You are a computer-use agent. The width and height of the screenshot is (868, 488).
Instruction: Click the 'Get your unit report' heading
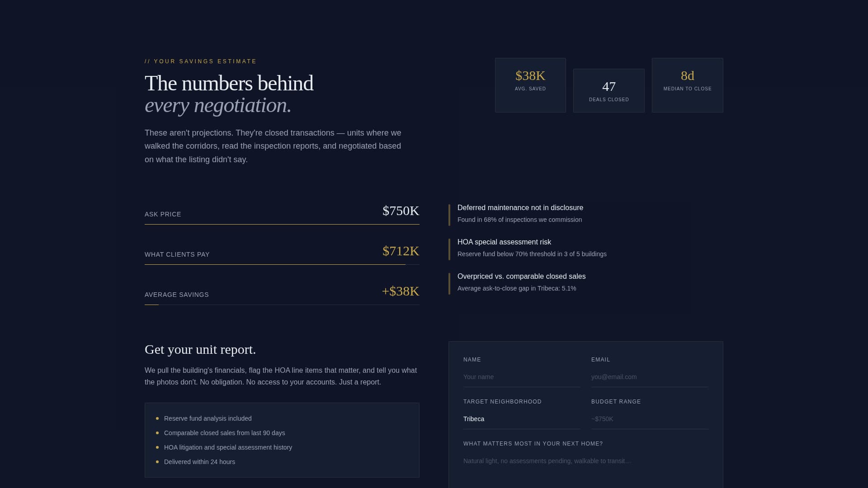click(x=200, y=349)
